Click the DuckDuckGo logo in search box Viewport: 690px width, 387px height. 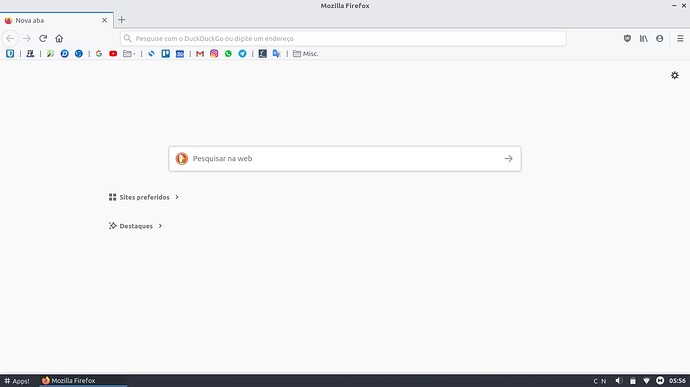tap(182, 158)
